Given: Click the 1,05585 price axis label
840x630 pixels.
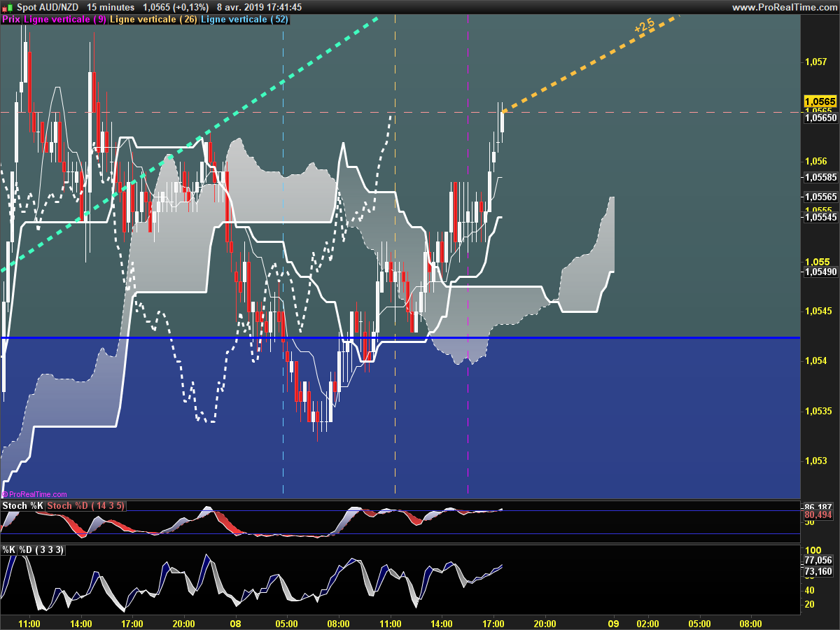Looking at the screenshot, I should point(820,178).
